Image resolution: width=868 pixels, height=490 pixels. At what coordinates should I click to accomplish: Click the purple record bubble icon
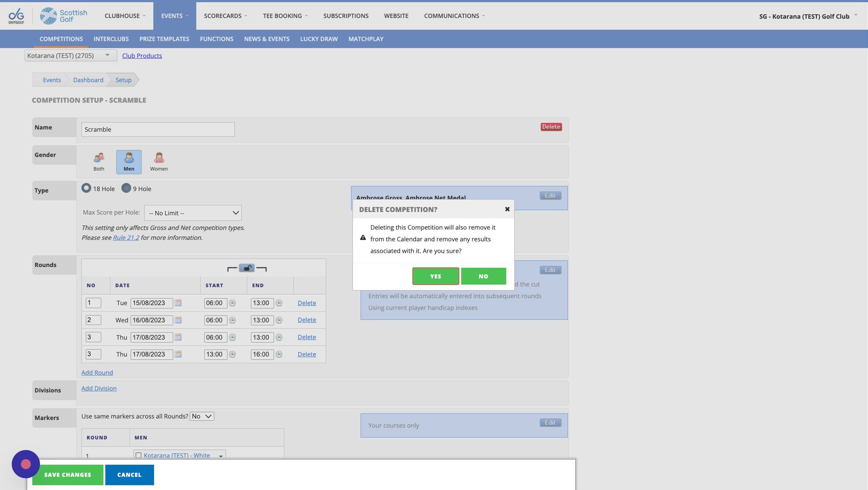pyautogui.click(x=26, y=464)
